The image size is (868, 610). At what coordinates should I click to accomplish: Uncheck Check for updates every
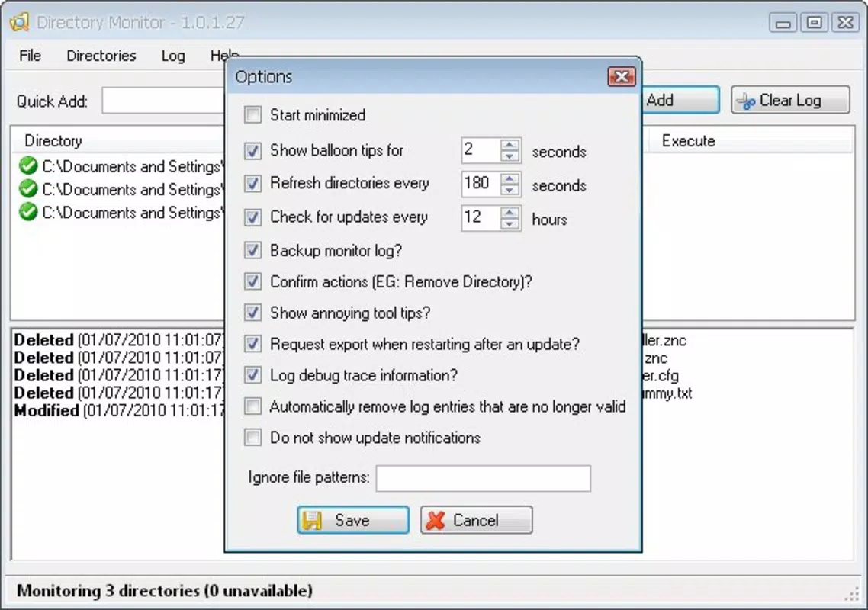coord(253,217)
